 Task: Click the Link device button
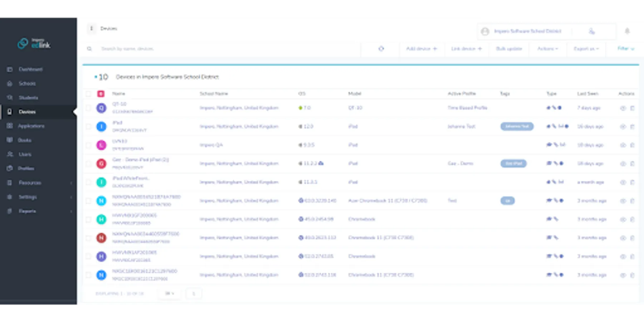tap(467, 49)
